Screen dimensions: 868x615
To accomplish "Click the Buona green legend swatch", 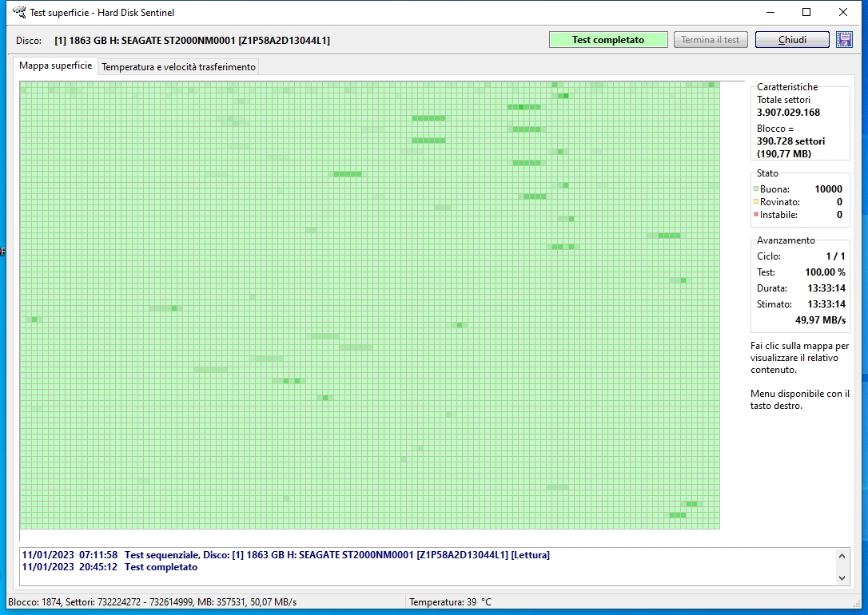I will tap(756, 189).
